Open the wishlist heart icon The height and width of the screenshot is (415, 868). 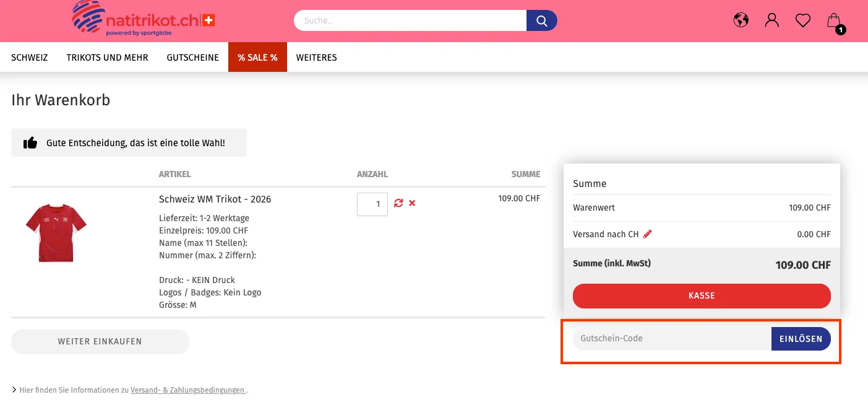tap(802, 21)
